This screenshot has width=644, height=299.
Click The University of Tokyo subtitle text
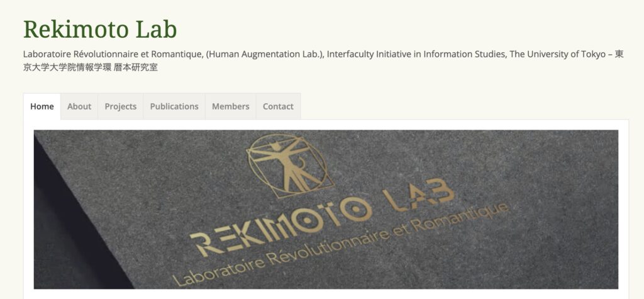click(557, 54)
